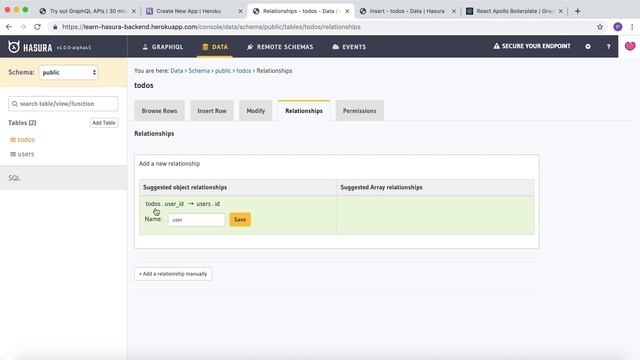Open the SQL page in sidebar
640x360 pixels.
14,178
